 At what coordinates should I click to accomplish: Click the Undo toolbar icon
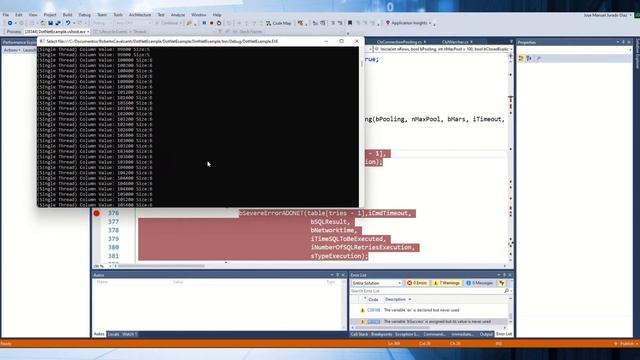tap(68, 23)
